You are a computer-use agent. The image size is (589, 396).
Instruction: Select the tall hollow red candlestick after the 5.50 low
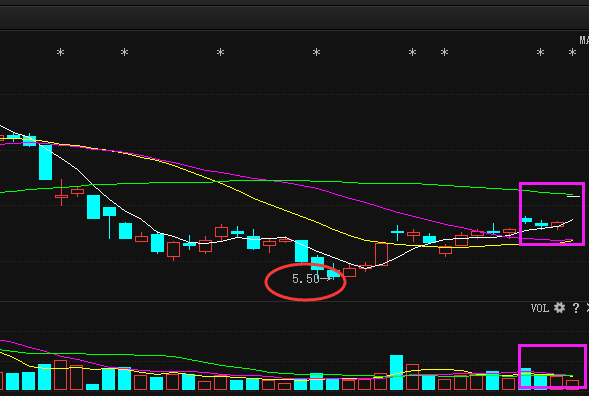click(381, 254)
